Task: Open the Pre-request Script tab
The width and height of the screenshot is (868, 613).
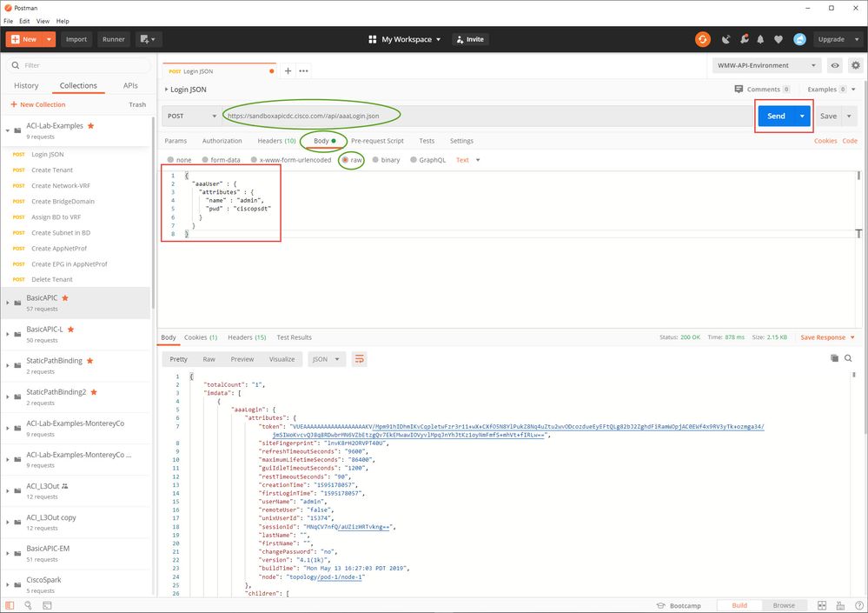Action: tap(377, 141)
